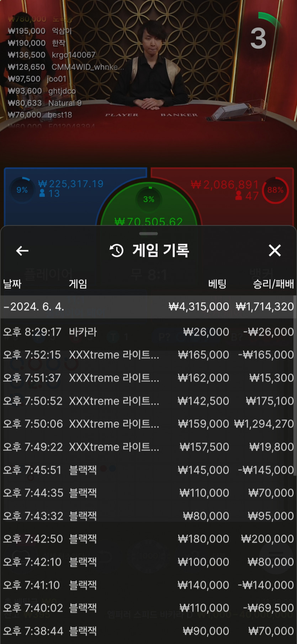Click the Banker bettor count icon showing 47

pos(239,195)
